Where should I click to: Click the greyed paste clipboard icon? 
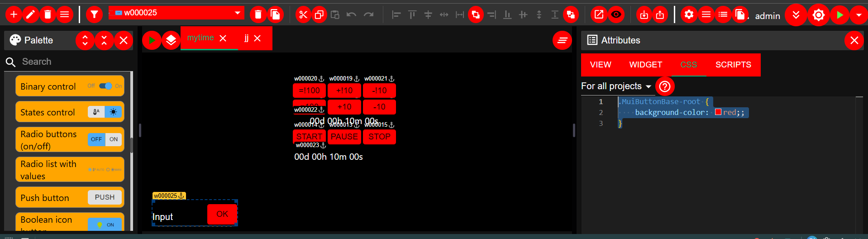coord(335,14)
